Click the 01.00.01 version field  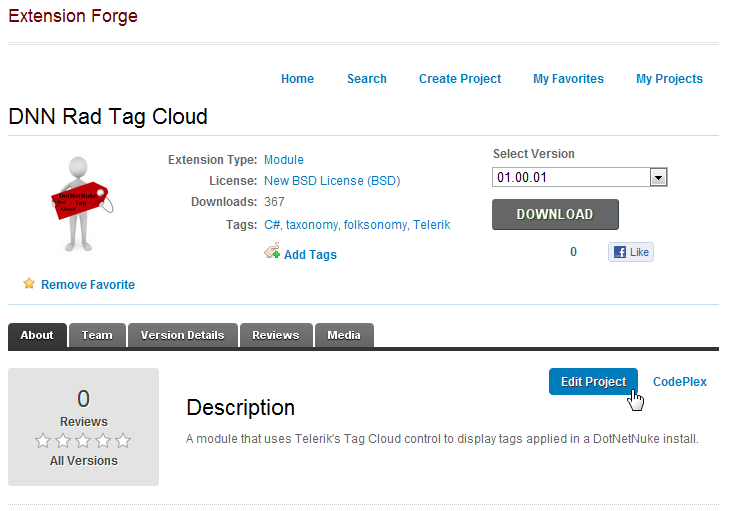coord(579,177)
